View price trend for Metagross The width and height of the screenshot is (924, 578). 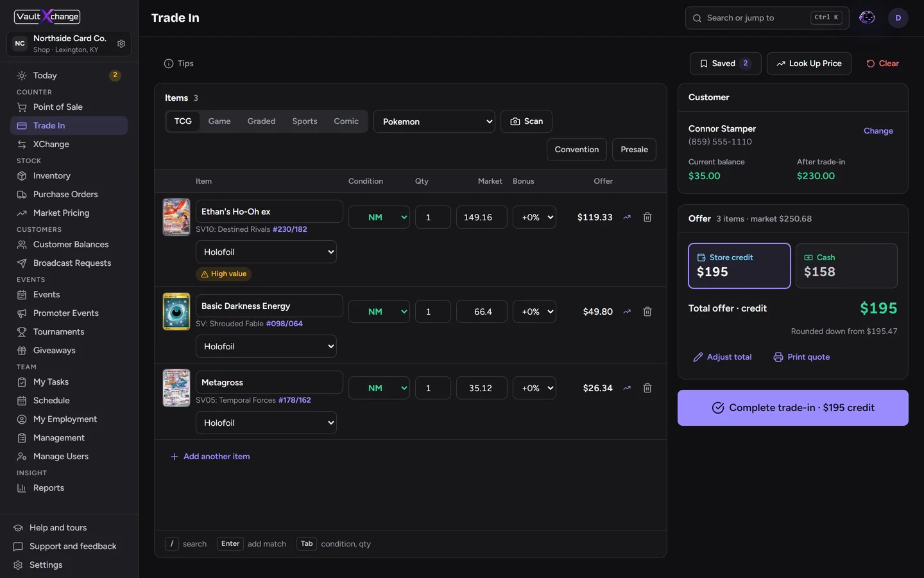tap(627, 388)
